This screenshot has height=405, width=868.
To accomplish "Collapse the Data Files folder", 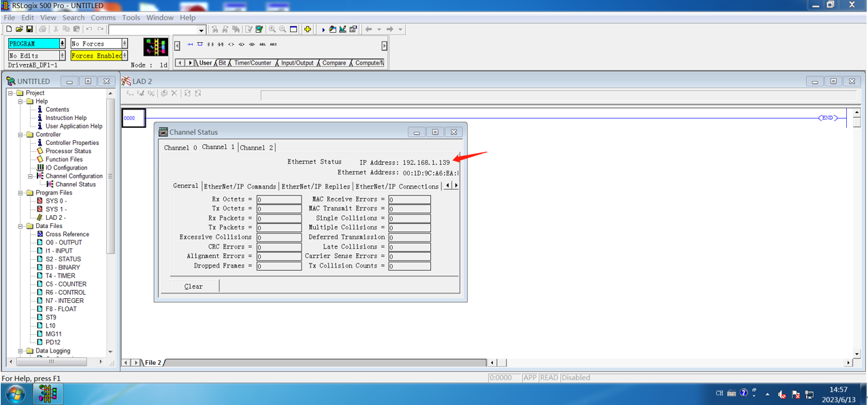I will [x=20, y=226].
